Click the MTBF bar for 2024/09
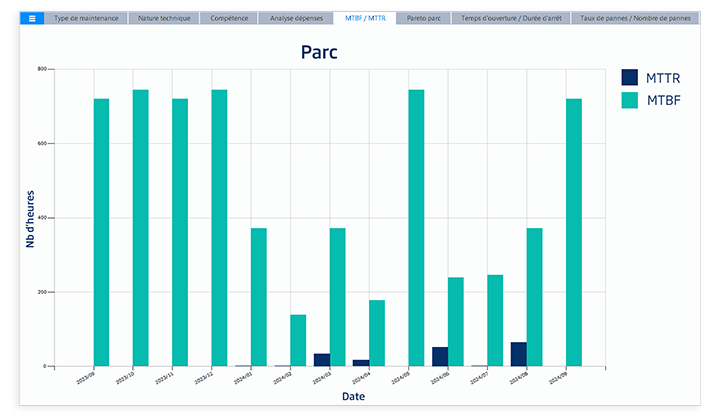Image resolution: width=720 pixels, height=417 pixels. (574, 232)
